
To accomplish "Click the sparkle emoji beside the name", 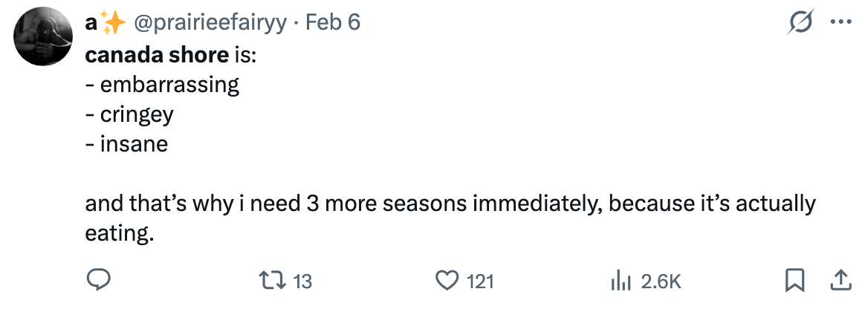I will (114, 23).
